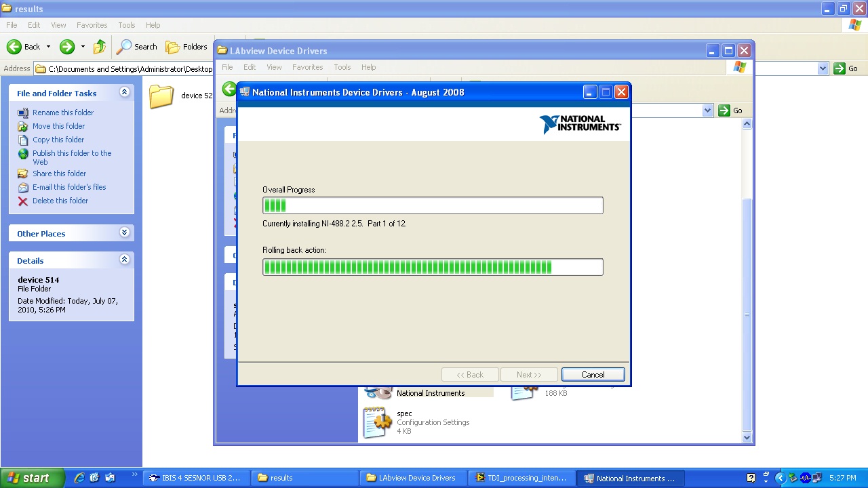Image resolution: width=868 pixels, height=488 pixels.
Task: Expand the Other Places panel
Action: pyautogui.click(x=124, y=232)
